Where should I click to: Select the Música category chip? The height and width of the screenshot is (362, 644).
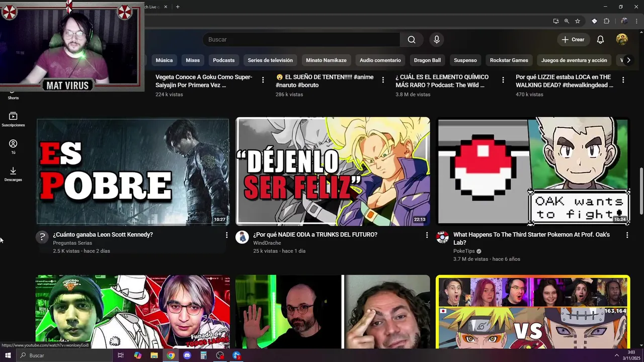click(x=164, y=60)
